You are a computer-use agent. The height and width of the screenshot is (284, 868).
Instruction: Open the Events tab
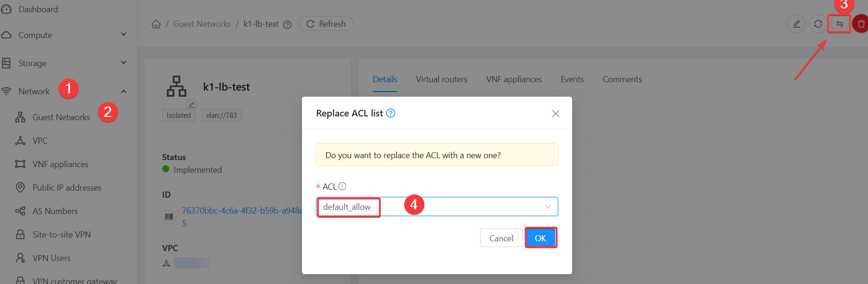coord(572,79)
